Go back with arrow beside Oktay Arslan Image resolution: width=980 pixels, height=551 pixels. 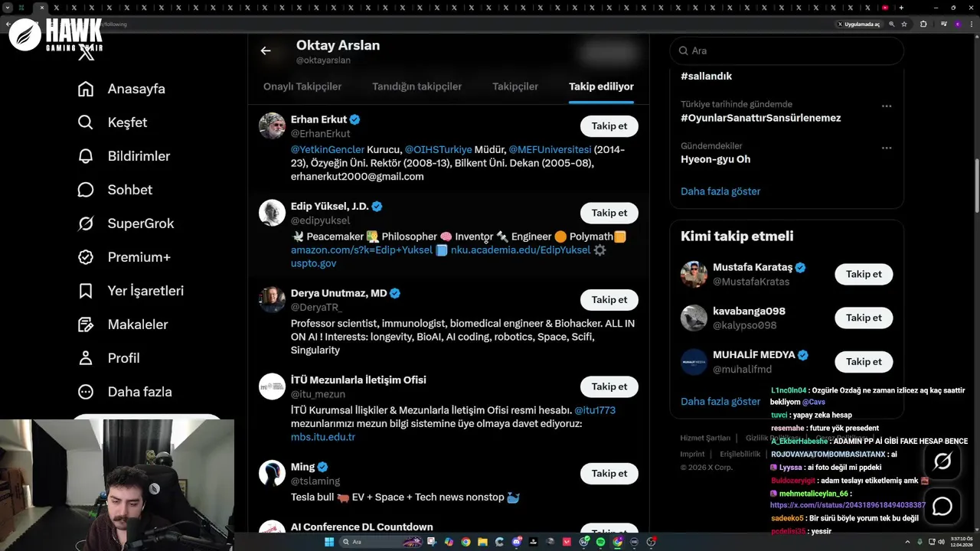(266, 51)
